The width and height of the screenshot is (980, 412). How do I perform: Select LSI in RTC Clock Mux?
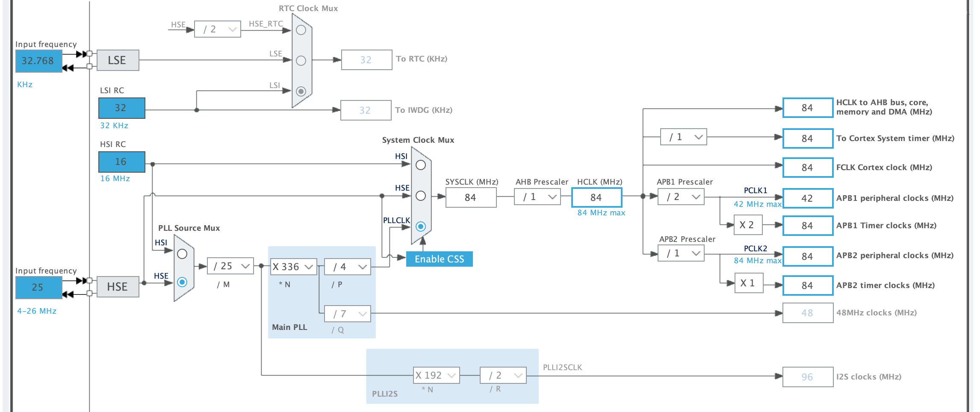(x=301, y=91)
